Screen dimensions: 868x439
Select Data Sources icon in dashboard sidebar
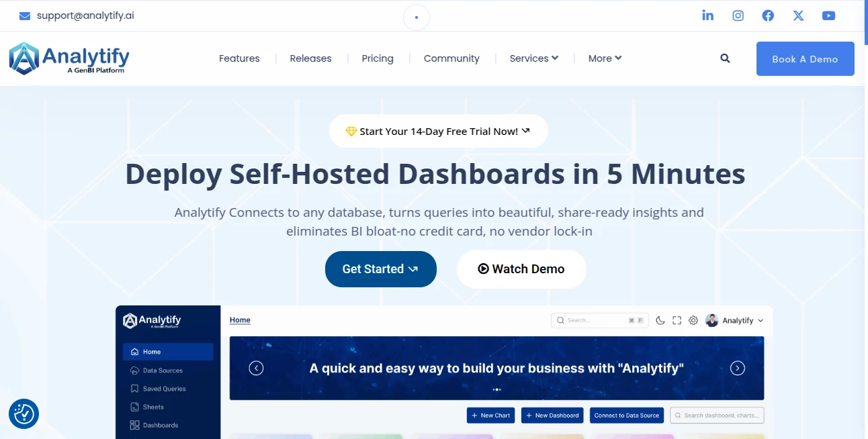[x=134, y=370]
